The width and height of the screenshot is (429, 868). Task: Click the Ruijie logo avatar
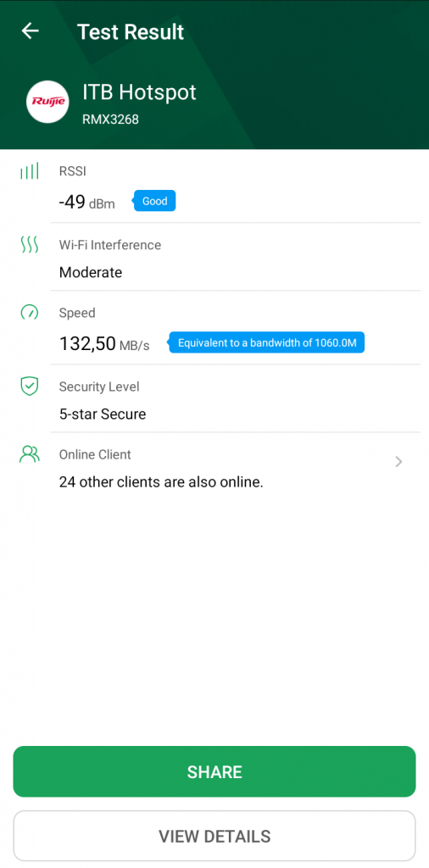tap(47, 102)
